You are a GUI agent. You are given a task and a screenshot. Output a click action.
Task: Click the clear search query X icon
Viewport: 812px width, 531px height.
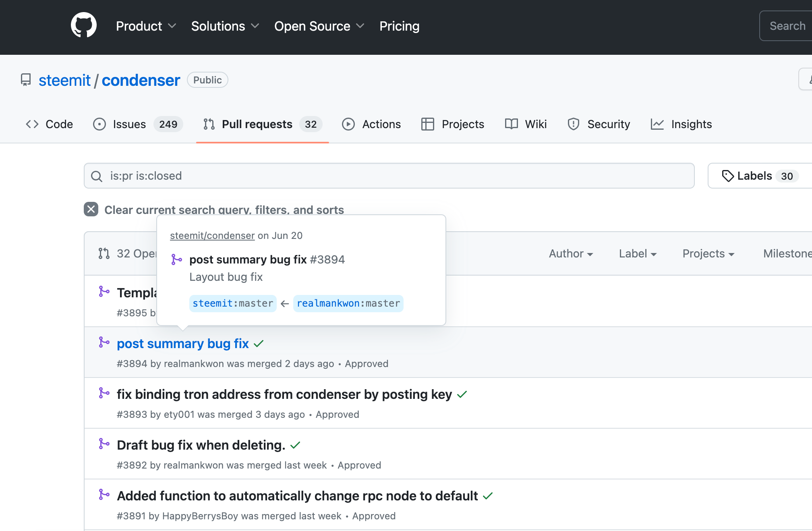91,209
